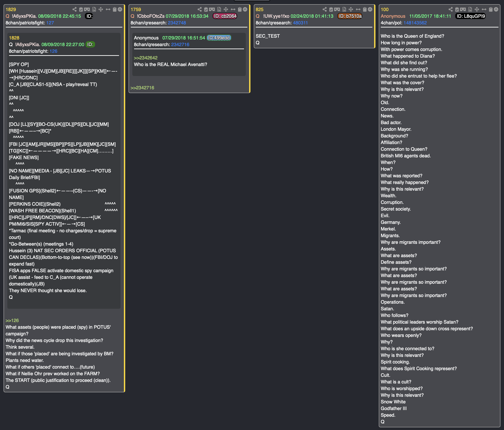
Task: Click post number 825 heading
Action: coord(260,10)
